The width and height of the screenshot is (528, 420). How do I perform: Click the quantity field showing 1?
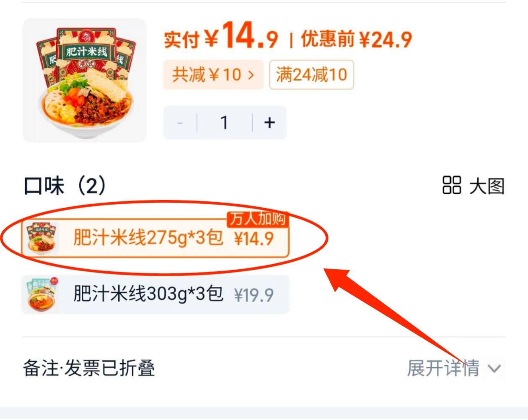pyautogui.click(x=225, y=122)
